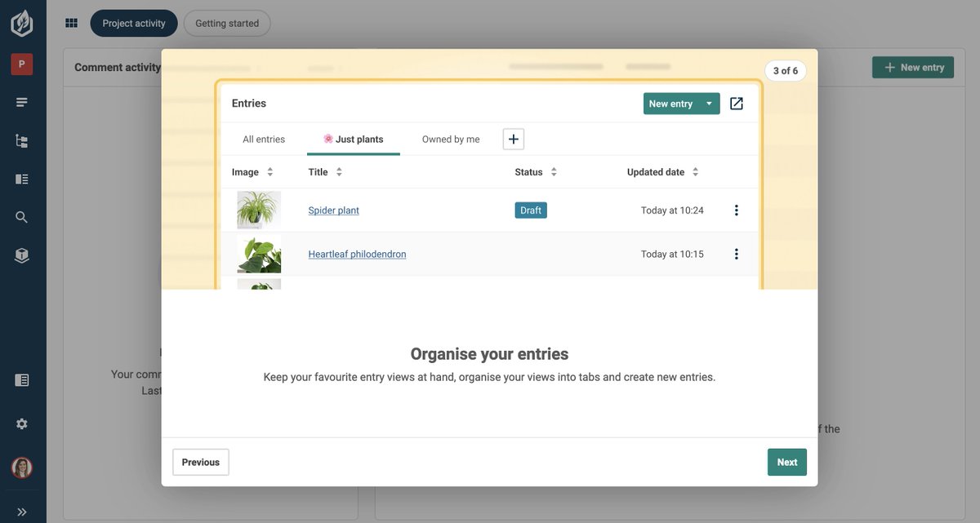
Task: Click the 3 of 6 step indicator
Action: (x=785, y=71)
